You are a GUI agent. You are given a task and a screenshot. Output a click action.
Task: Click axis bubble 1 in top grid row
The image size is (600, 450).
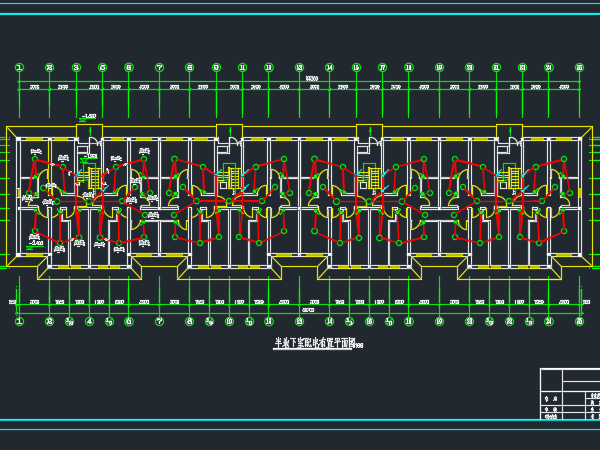coord(19,68)
